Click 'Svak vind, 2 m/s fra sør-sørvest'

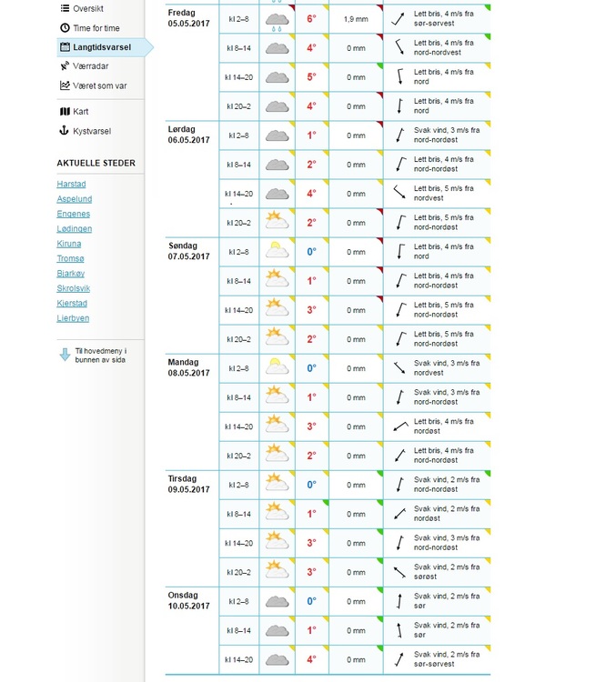pyautogui.click(x=447, y=659)
